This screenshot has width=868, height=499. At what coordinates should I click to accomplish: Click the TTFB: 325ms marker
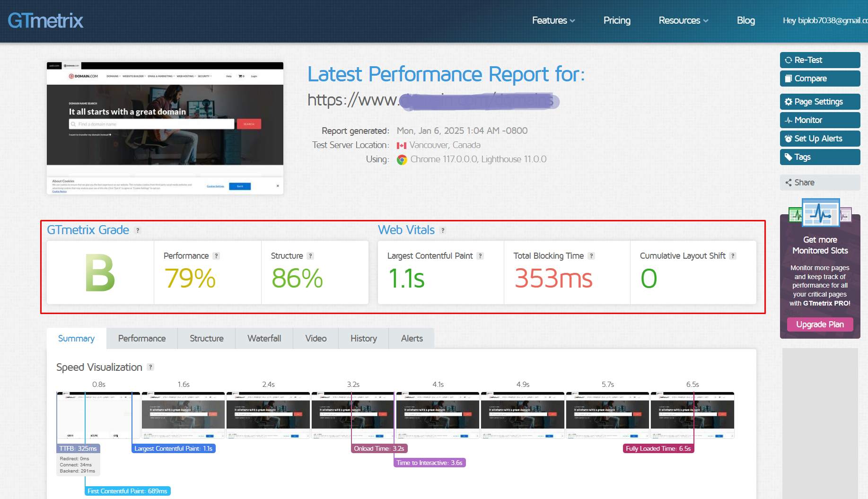click(78, 448)
